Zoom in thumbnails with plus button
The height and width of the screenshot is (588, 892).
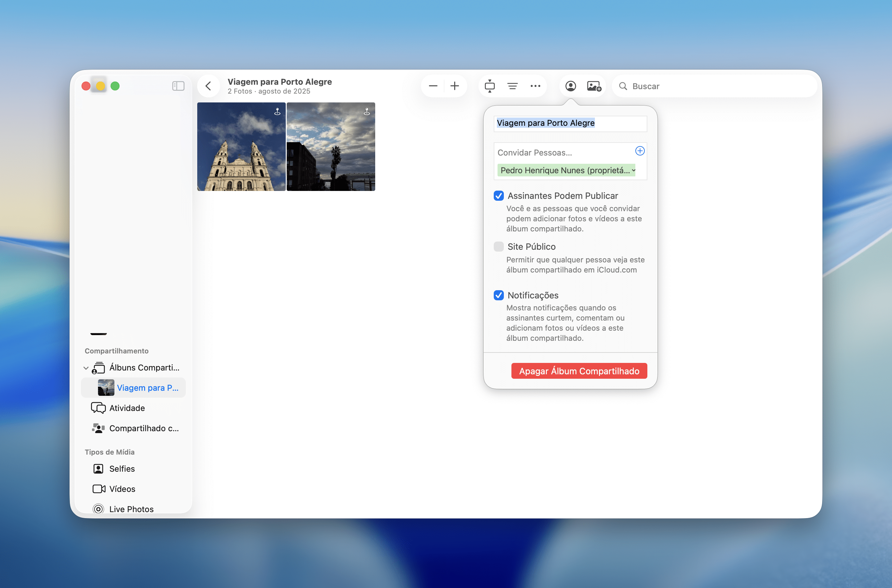tap(455, 86)
